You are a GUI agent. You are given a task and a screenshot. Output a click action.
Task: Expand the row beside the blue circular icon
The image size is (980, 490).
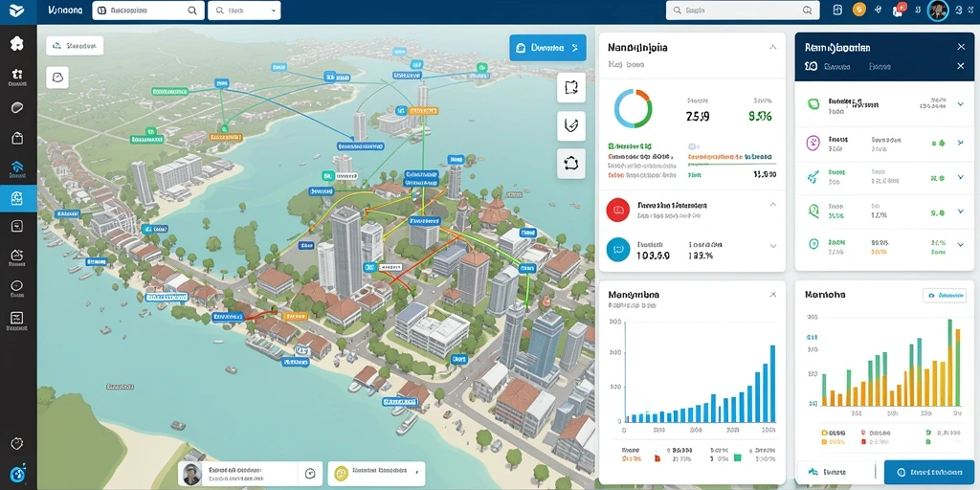pos(773,246)
